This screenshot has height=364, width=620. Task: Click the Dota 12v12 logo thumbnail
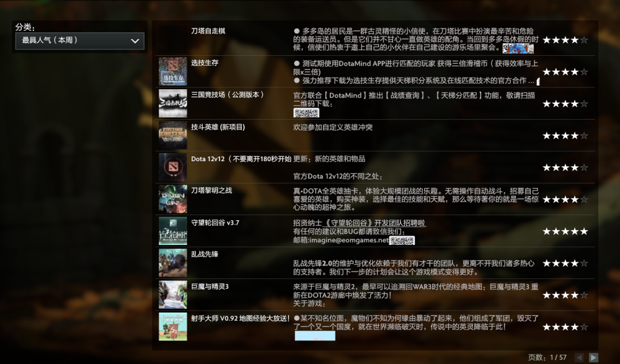(x=173, y=167)
